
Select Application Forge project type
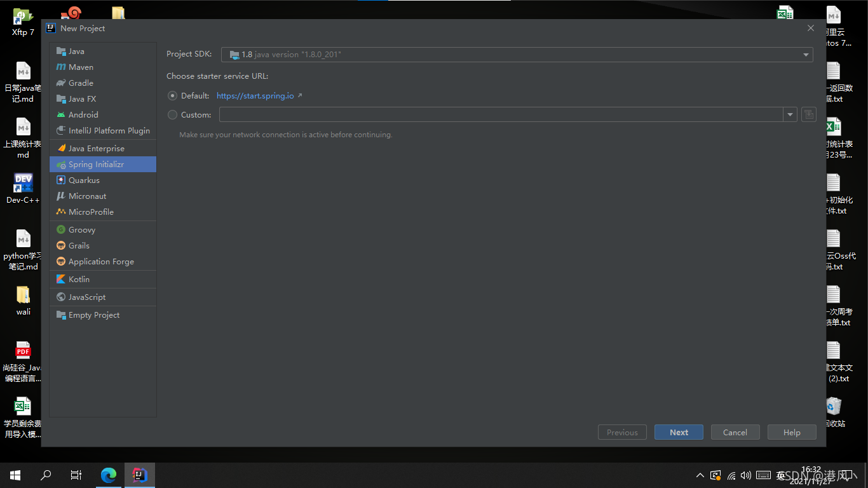coord(103,262)
